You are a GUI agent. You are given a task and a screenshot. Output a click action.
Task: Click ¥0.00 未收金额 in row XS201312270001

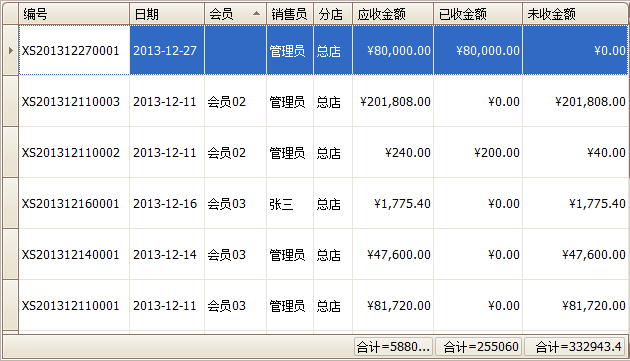[x=575, y=50]
